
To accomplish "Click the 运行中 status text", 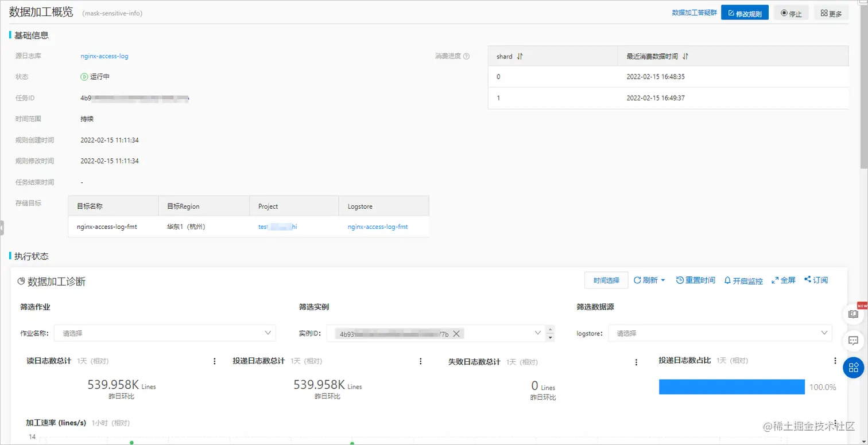I will [100, 77].
